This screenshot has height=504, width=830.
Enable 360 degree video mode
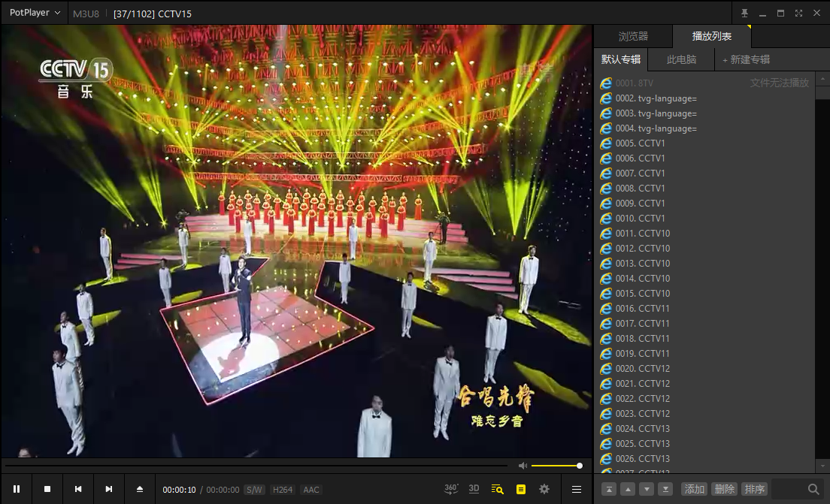pyautogui.click(x=451, y=489)
